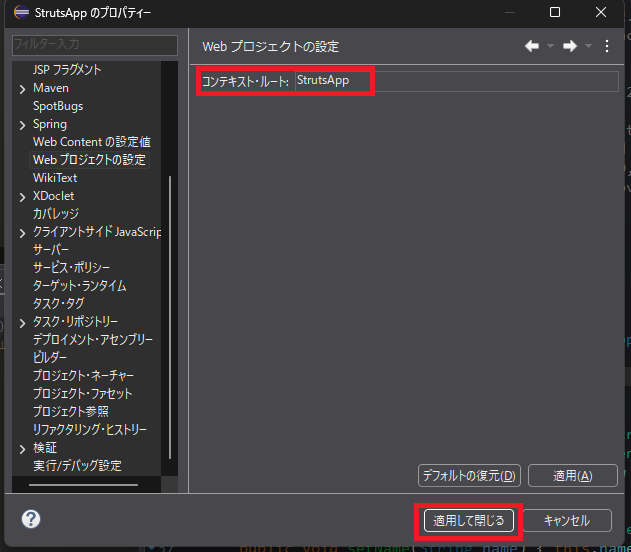
Task: Select プロジェクト・ファセット entry
Action: (82, 393)
